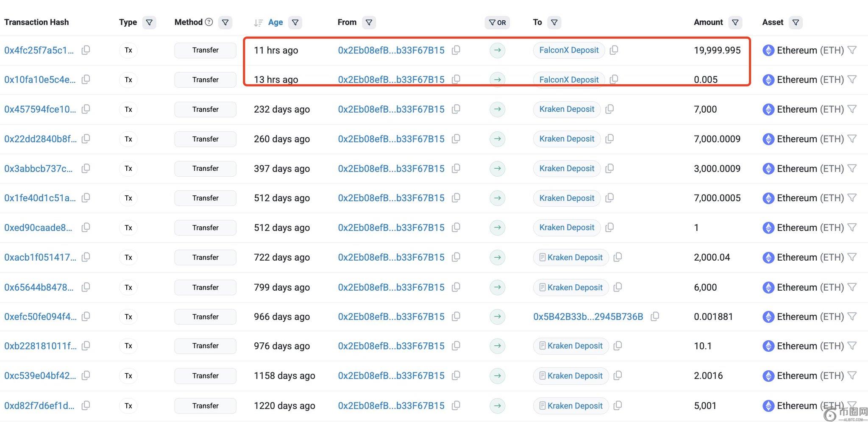Viewport: 868px width, 422px height.
Task: Open the Type column filter
Action: (x=149, y=22)
